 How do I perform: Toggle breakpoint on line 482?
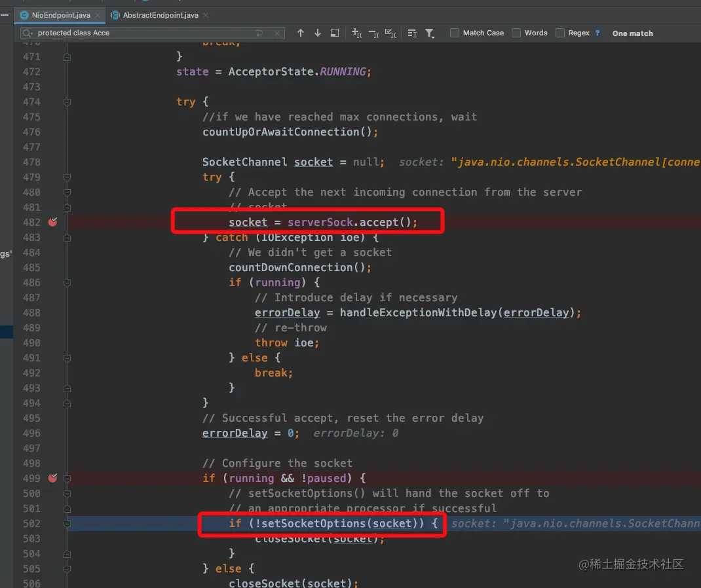(53, 222)
